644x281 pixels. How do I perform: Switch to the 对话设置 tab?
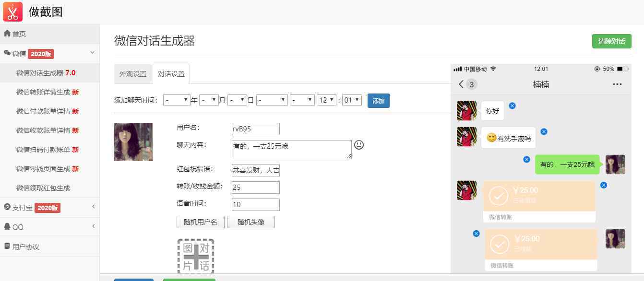[171, 74]
